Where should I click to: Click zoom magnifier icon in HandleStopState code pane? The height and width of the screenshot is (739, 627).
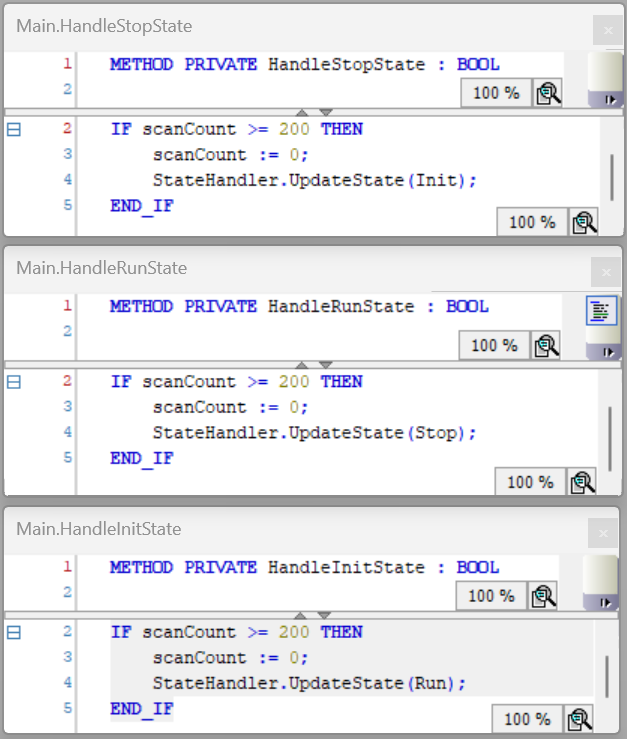click(x=584, y=222)
